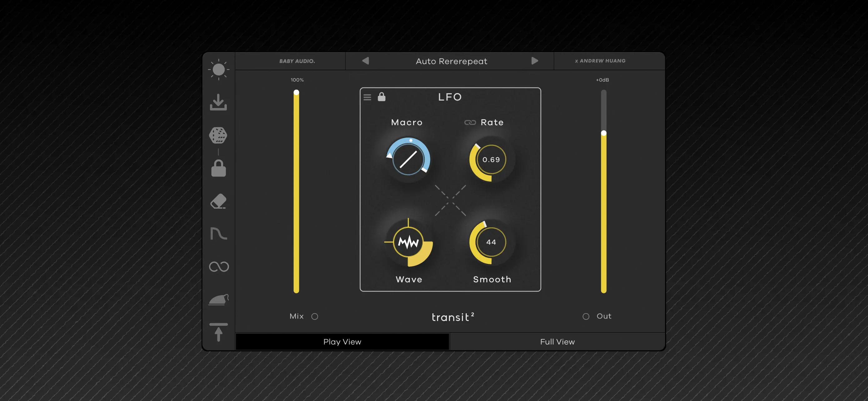Select the infinity icon in the sidebar
868x401 pixels.
click(219, 266)
